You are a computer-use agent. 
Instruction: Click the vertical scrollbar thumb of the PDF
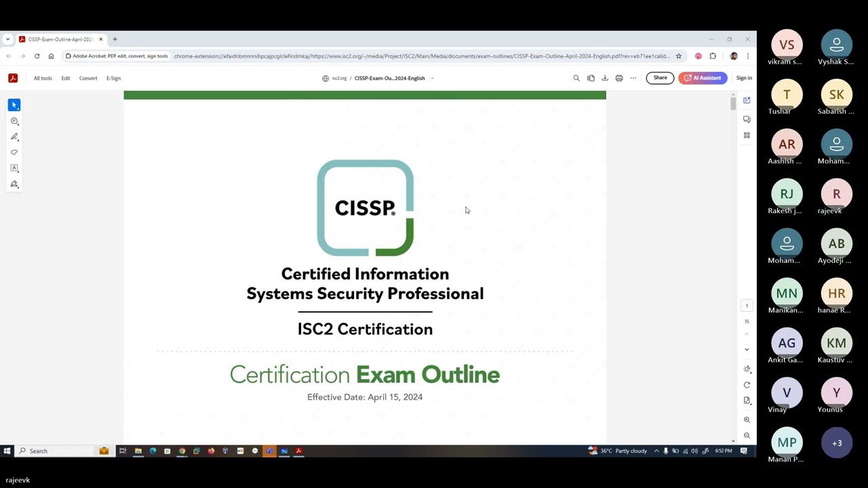[x=733, y=104]
